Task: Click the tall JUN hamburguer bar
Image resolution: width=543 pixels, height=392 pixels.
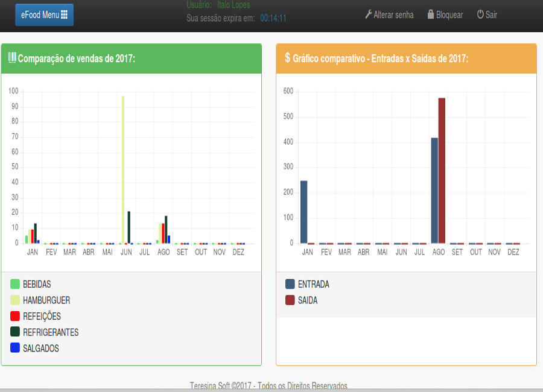Action: click(123, 169)
